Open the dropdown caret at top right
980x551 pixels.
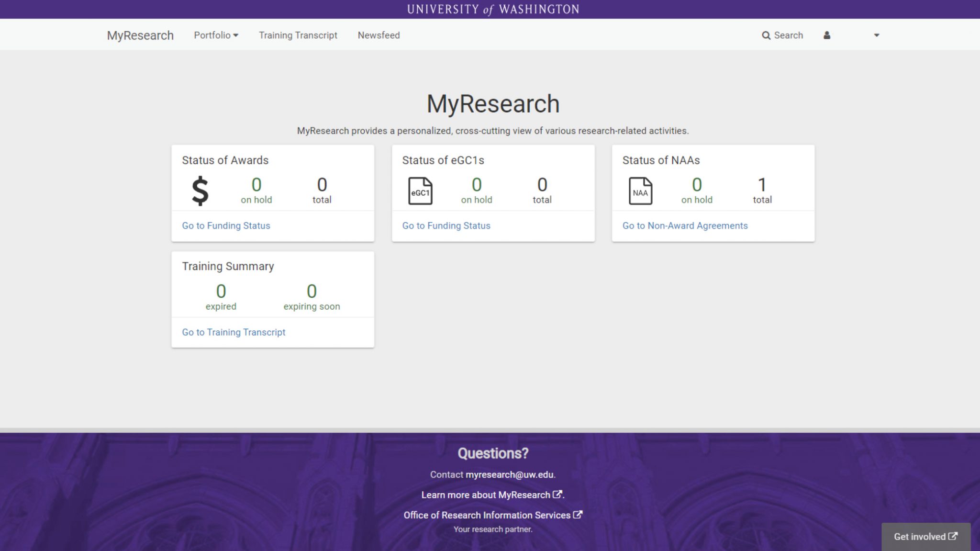(876, 35)
